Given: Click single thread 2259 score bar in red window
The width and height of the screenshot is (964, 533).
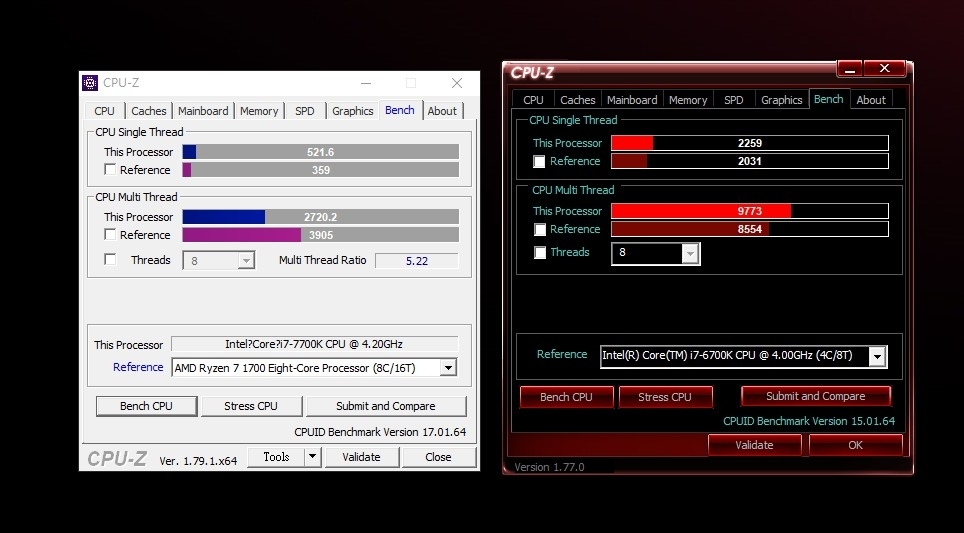Looking at the screenshot, I should pyautogui.click(x=749, y=143).
